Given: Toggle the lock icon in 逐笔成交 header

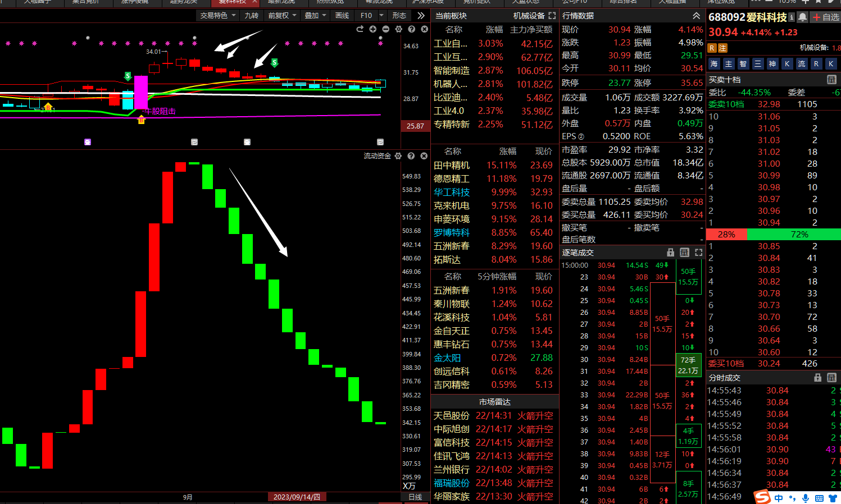Looking at the screenshot, I should coord(670,253).
